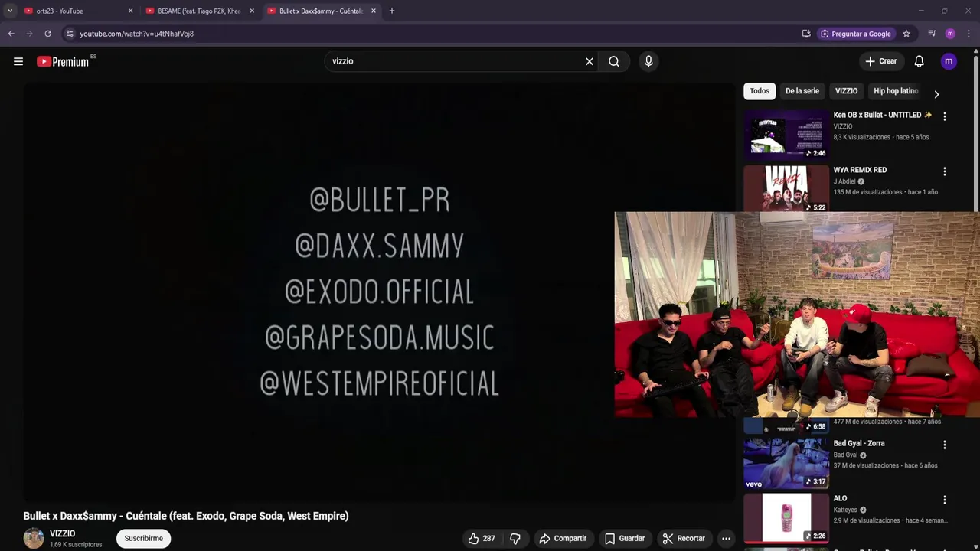The width and height of the screenshot is (980, 551).
Task: Click Preguntar a Google button
Action: pyautogui.click(x=856, y=34)
